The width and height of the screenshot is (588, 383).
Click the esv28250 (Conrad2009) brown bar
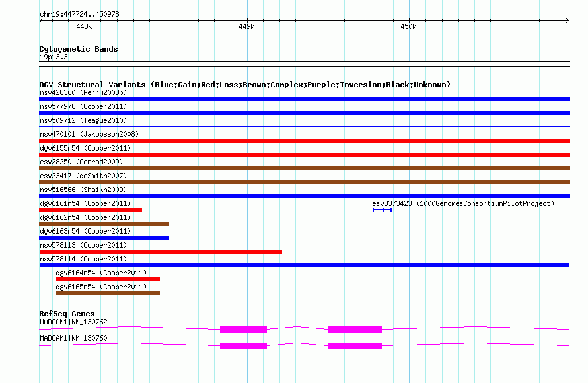coord(304,168)
